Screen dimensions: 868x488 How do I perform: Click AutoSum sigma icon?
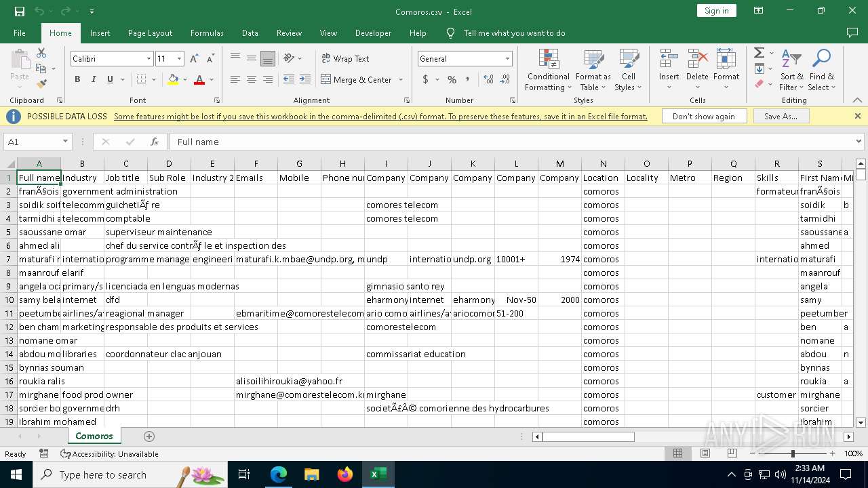[x=759, y=53]
